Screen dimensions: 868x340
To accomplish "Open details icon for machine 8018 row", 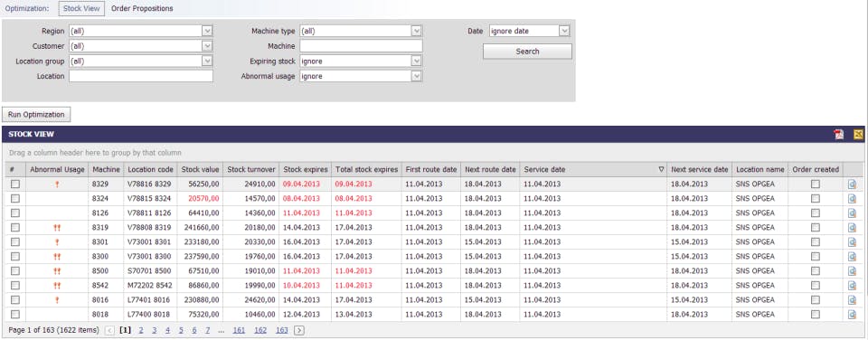I will coord(852,314).
